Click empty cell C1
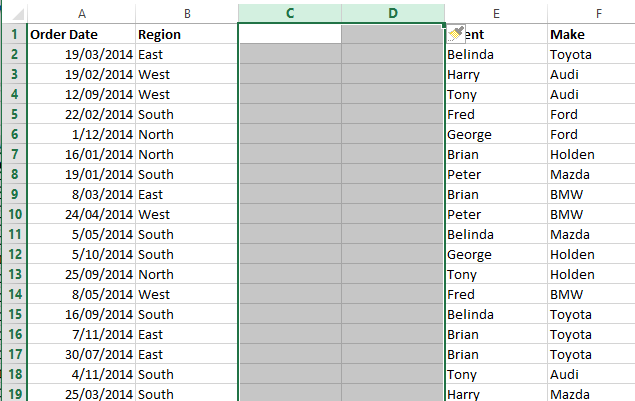635x401 pixels. click(290, 34)
